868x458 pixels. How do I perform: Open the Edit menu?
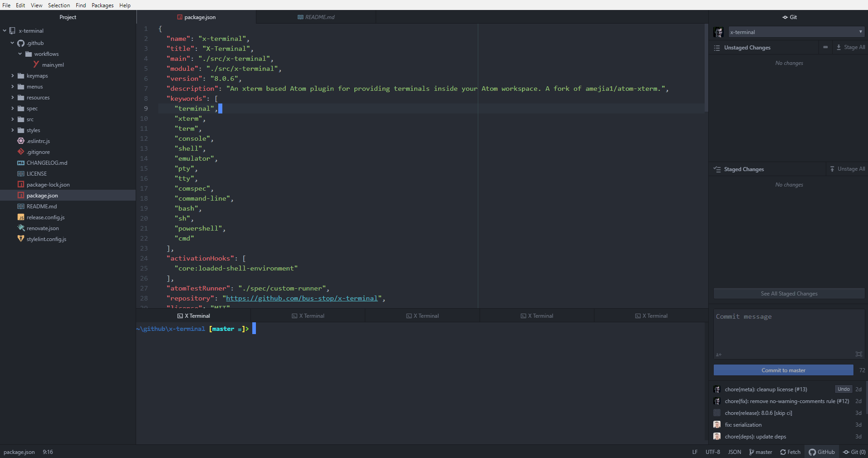tap(20, 5)
